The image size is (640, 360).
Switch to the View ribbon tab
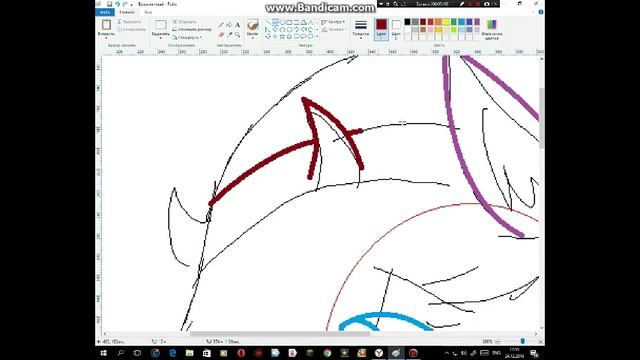[148, 12]
